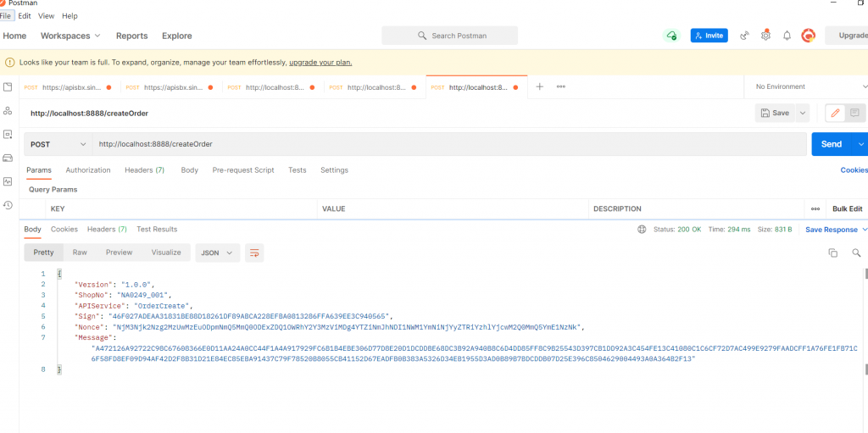Select the Raw response view

click(80, 253)
